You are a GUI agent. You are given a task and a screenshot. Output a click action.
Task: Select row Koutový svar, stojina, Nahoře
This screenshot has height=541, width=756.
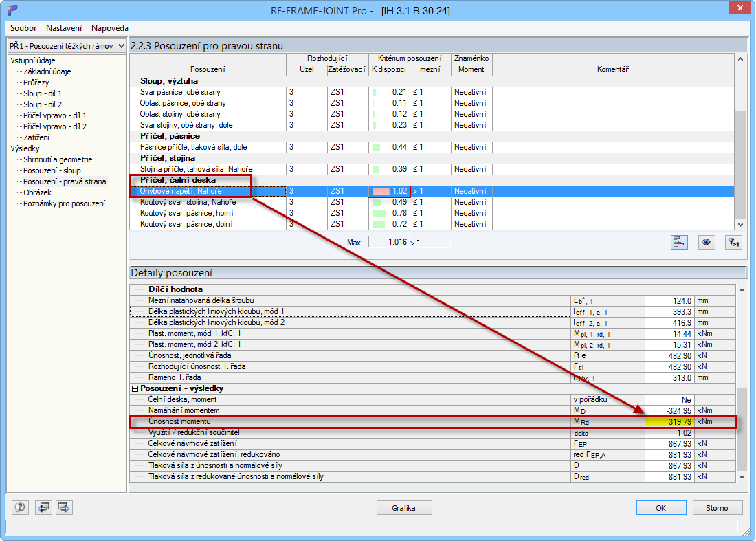[432, 202]
